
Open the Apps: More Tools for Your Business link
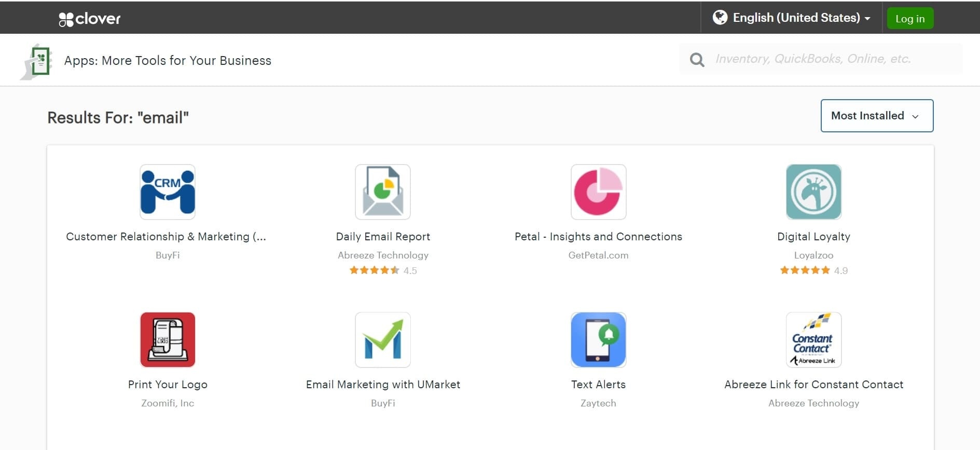(x=168, y=61)
